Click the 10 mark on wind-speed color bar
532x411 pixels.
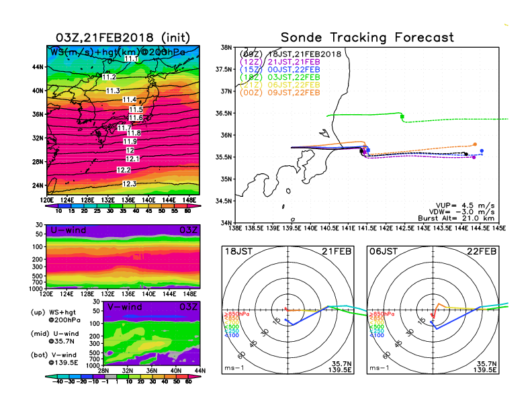pyautogui.click(x=58, y=211)
